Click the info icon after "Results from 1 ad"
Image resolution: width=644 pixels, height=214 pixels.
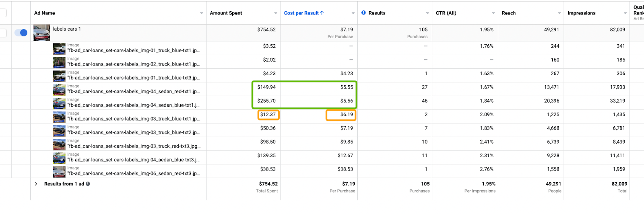tap(88, 184)
